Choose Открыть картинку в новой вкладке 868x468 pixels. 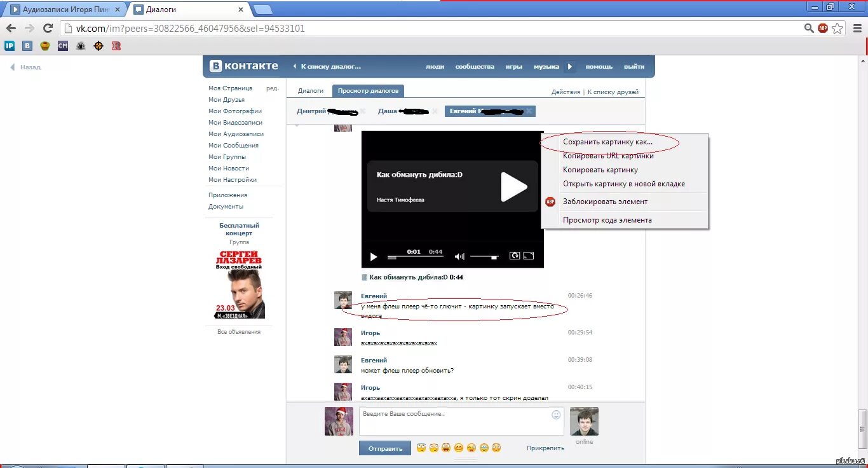(x=624, y=184)
